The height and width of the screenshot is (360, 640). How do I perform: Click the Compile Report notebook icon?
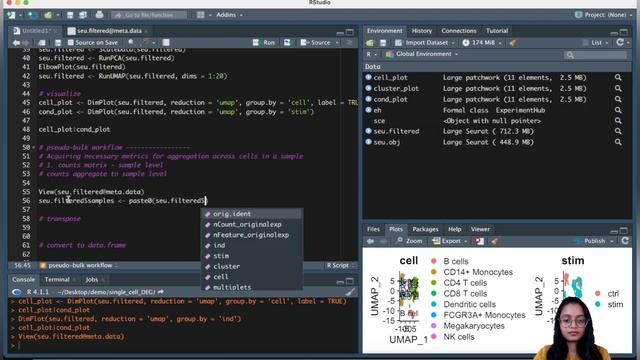[x=166, y=42]
